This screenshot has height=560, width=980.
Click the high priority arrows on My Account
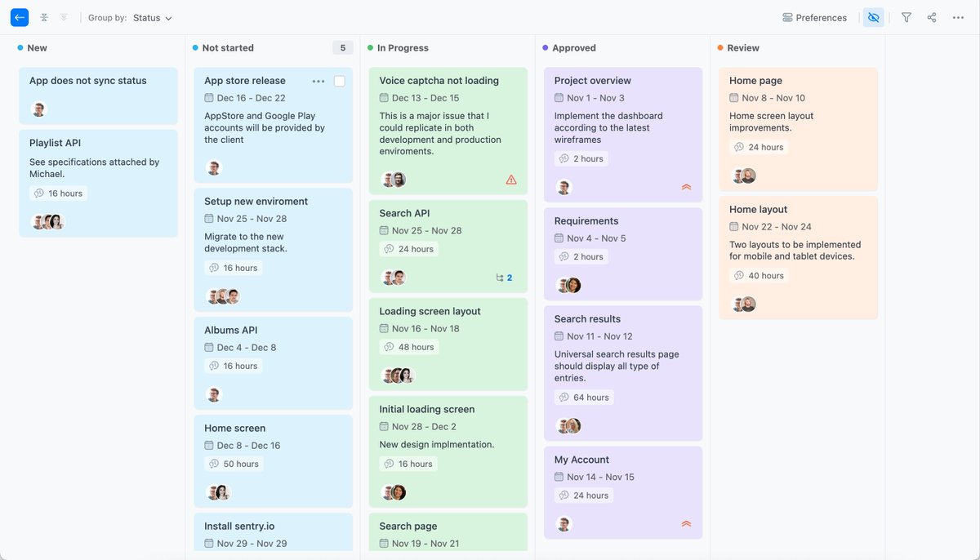coord(686,523)
